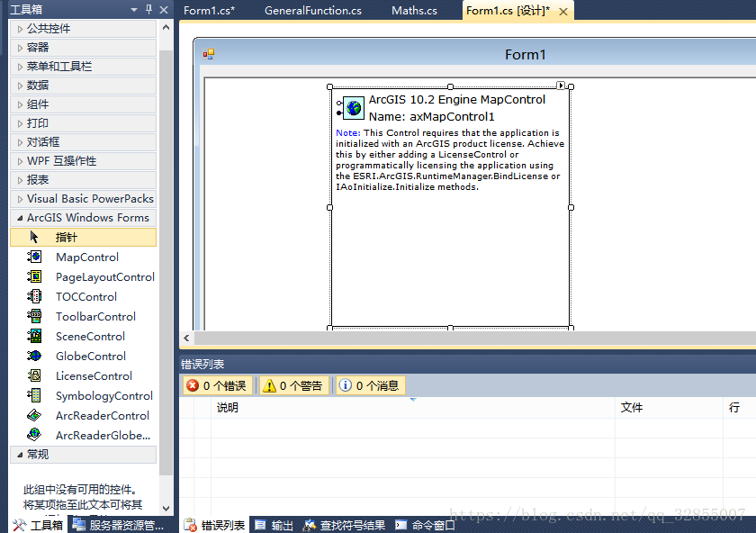Expand Visual Basic PowerPacks group

[x=83, y=199]
